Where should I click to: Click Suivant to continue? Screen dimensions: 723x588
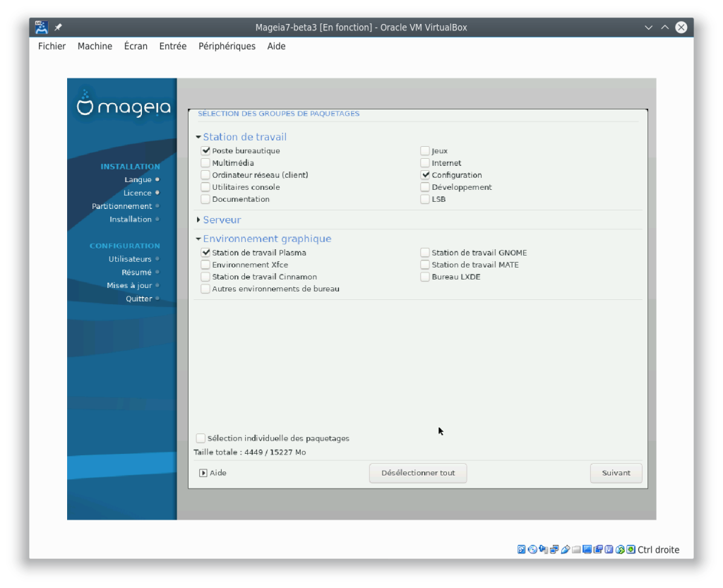click(x=616, y=473)
